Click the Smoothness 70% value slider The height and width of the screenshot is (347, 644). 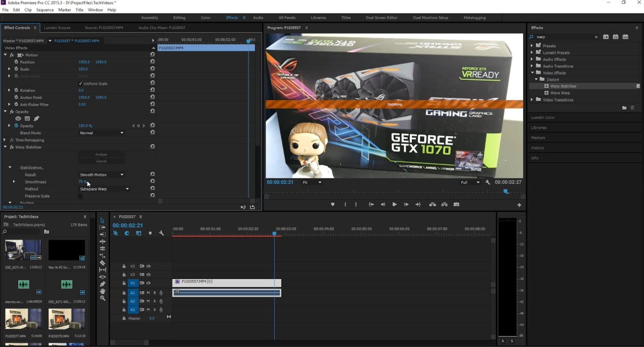82,181
